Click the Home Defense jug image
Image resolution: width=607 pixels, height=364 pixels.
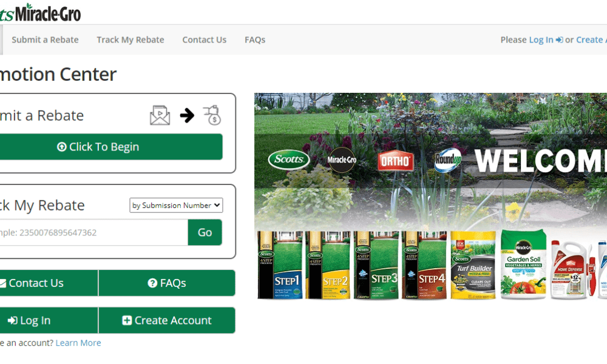point(572,269)
